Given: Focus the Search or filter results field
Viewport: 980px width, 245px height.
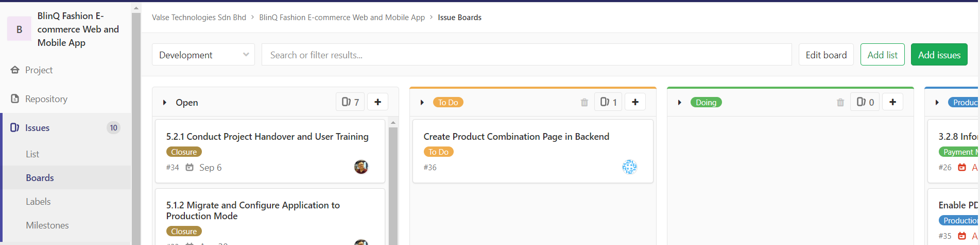Looking at the screenshot, I should point(526,55).
